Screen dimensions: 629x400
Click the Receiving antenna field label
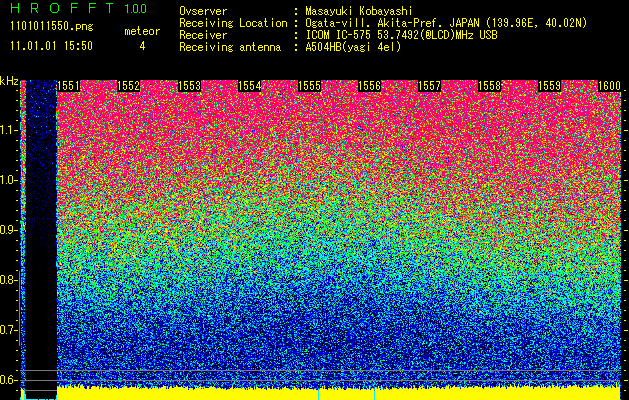coord(230,47)
